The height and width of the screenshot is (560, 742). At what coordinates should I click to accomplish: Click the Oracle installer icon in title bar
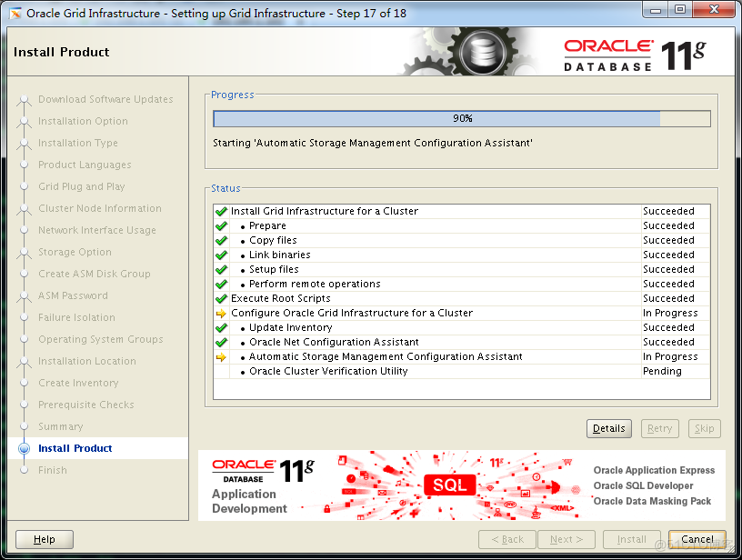15,14
